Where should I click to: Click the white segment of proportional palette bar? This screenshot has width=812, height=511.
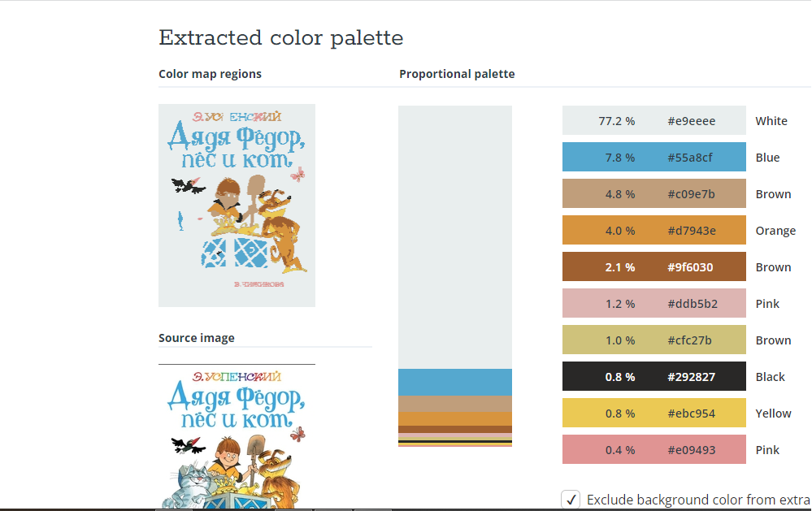[x=455, y=237]
